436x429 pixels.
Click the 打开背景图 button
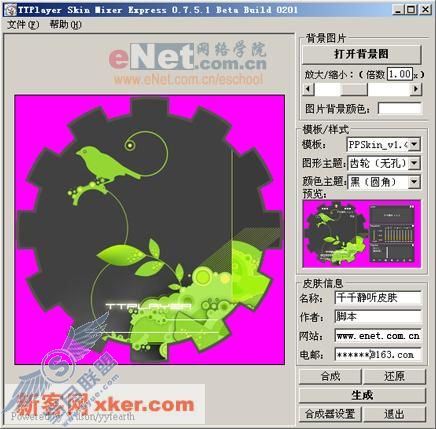(x=362, y=54)
